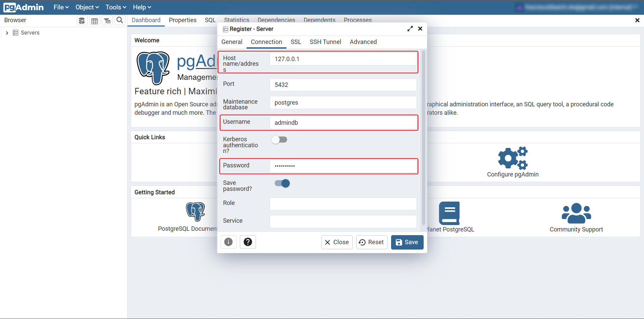Click the pgAdmin logo in top bar
The height and width of the screenshot is (319, 644).
23,7
